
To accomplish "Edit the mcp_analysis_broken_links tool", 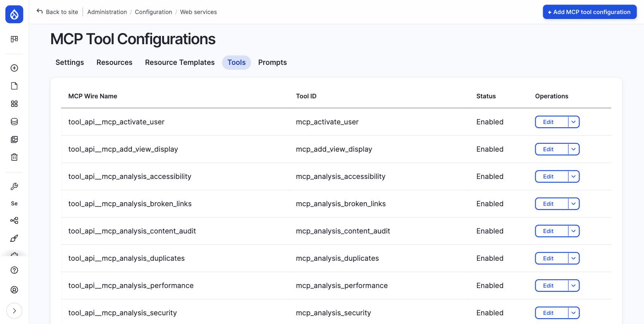I will coord(551,204).
